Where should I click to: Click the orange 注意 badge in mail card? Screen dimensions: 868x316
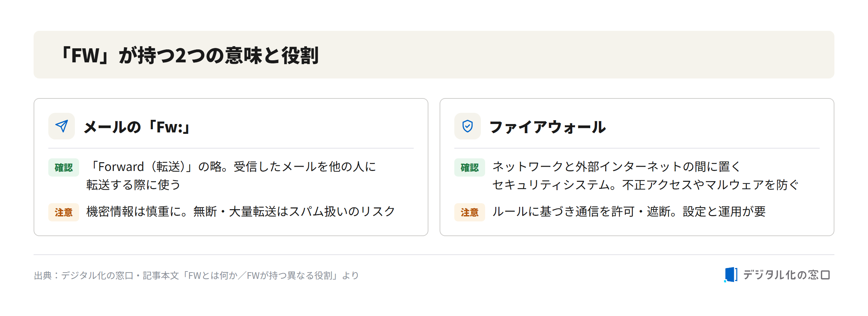(x=64, y=212)
